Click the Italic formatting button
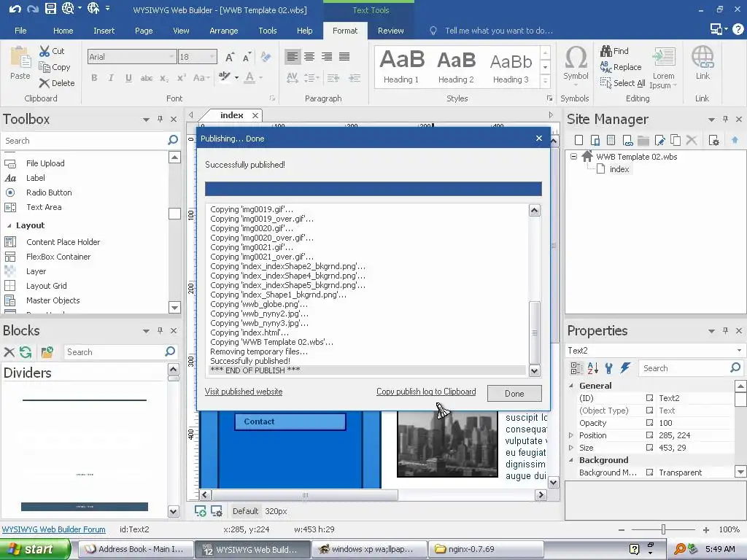Screen dimensions: 747x560 (x=111, y=77)
